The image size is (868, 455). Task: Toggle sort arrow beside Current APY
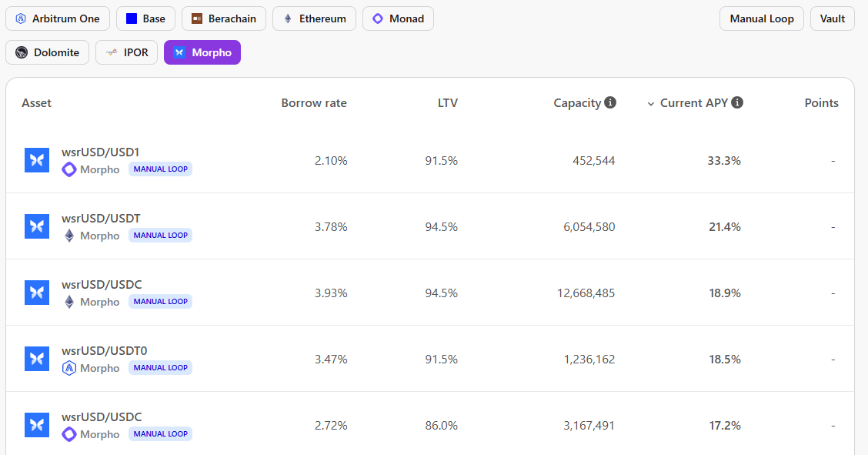[651, 103]
